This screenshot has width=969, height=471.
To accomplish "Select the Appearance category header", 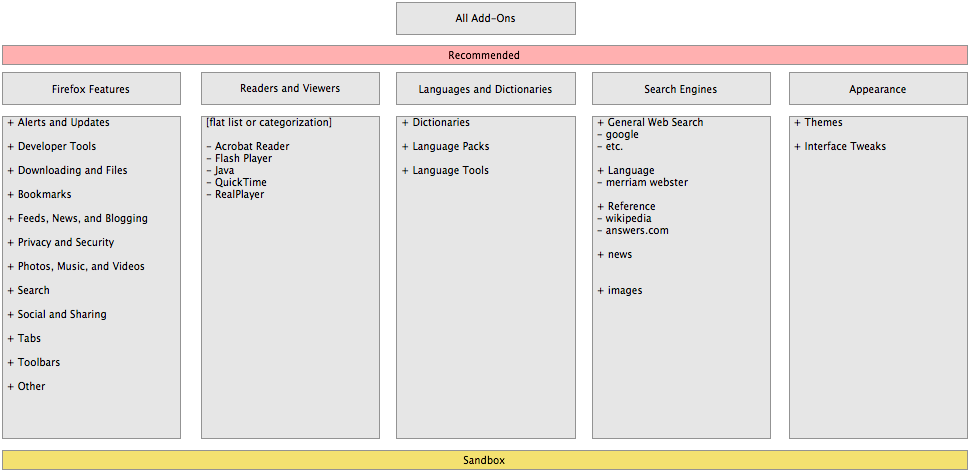I will coord(877,89).
